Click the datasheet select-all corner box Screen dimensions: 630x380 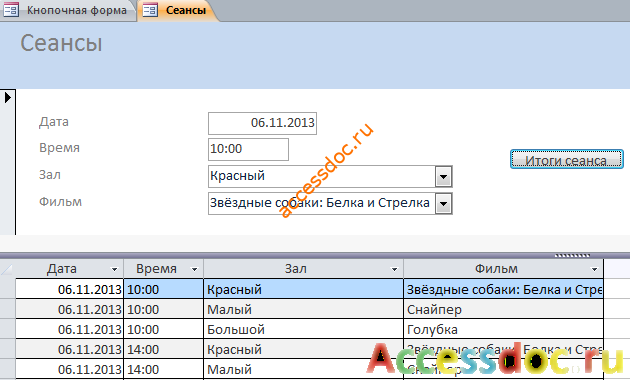point(8,268)
